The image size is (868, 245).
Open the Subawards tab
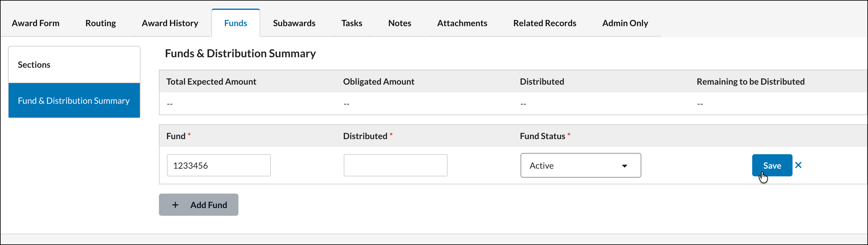click(294, 23)
